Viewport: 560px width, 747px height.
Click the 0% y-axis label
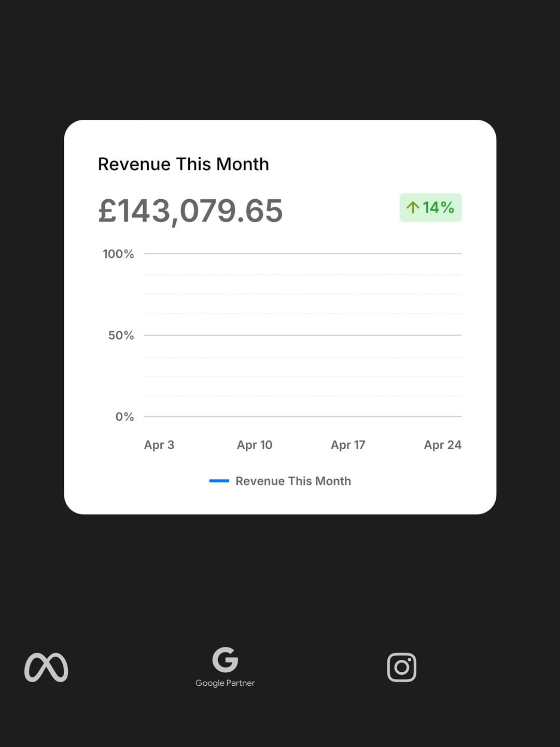124,417
